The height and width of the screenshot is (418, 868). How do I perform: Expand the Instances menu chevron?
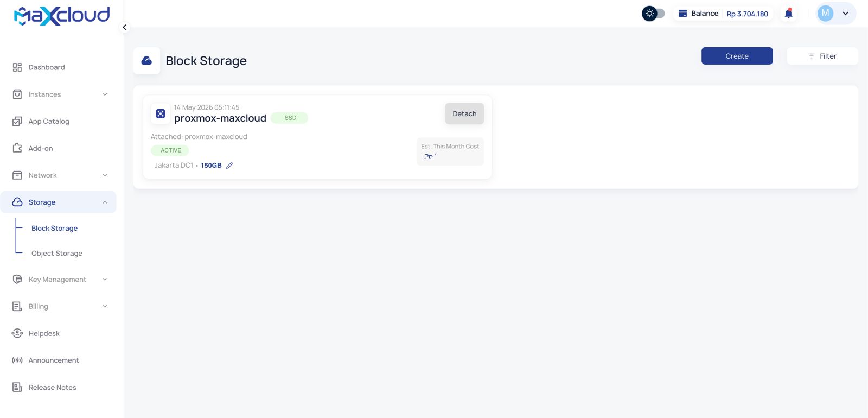105,94
